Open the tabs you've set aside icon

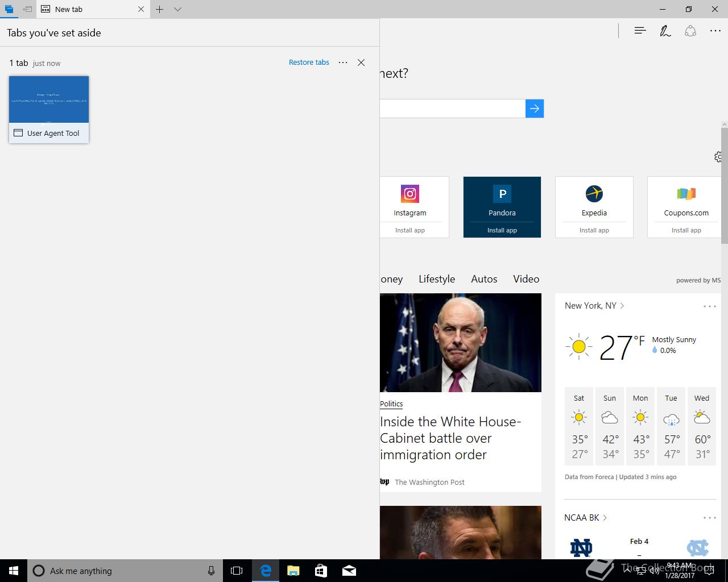[x=9, y=9]
